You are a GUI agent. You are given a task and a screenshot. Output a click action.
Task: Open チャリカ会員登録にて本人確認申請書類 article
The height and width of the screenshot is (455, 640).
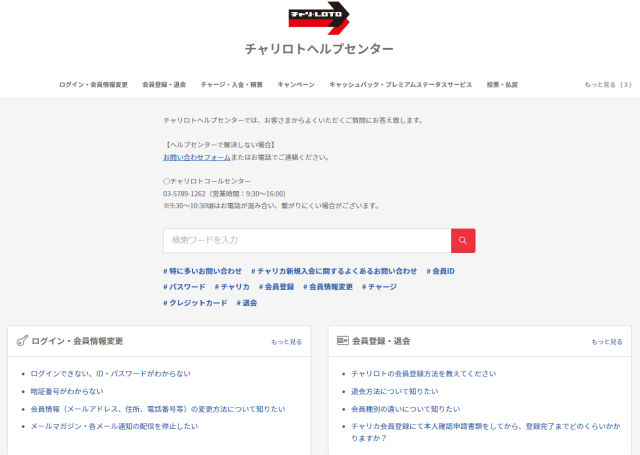pyautogui.click(x=486, y=432)
